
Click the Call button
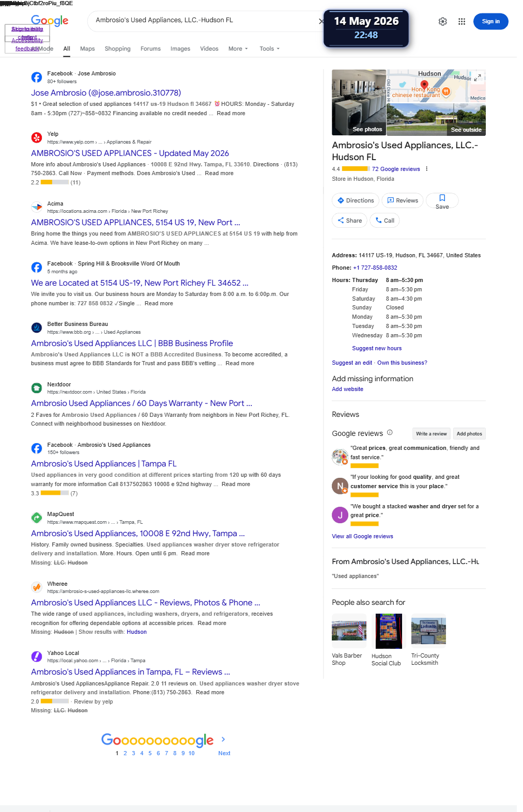point(384,221)
